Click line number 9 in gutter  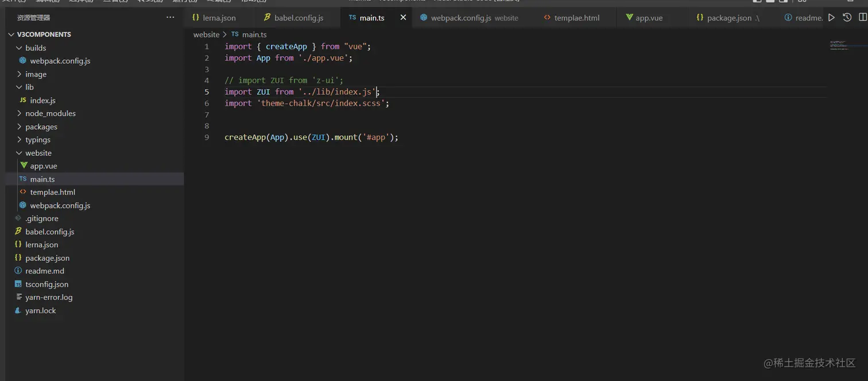(207, 137)
